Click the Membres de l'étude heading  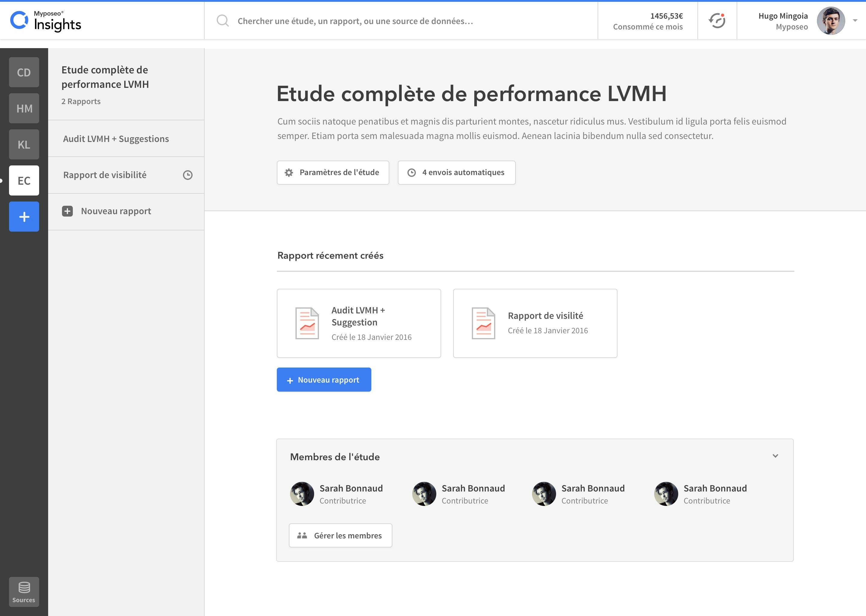335,457
